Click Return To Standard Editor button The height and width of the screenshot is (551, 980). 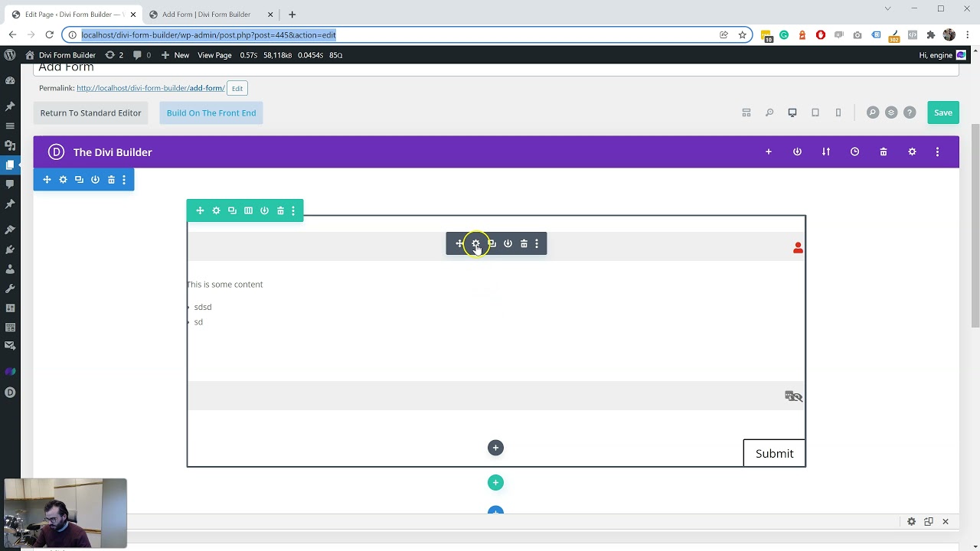click(90, 112)
